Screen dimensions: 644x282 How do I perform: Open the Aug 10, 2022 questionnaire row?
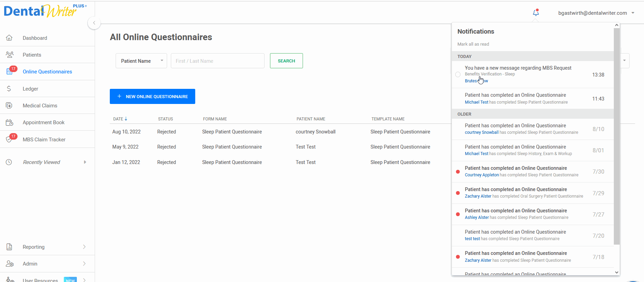280,132
